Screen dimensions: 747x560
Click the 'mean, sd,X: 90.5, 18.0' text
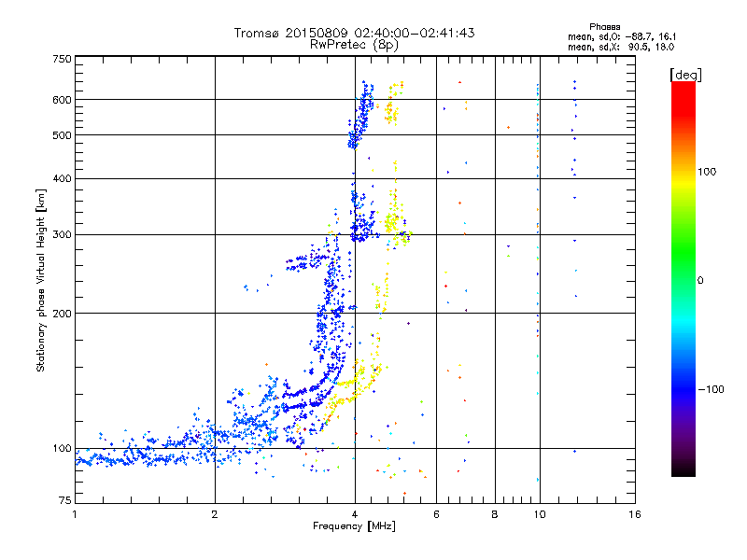pyautogui.click(x=621, y=47)
